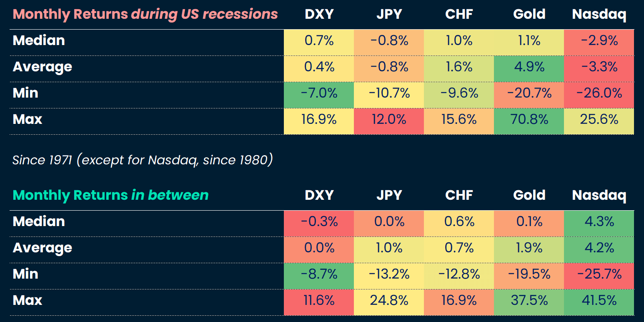Click the JPY header in the in-between table
The height and width of the screenshot is (322, 644).
point(389,195)
